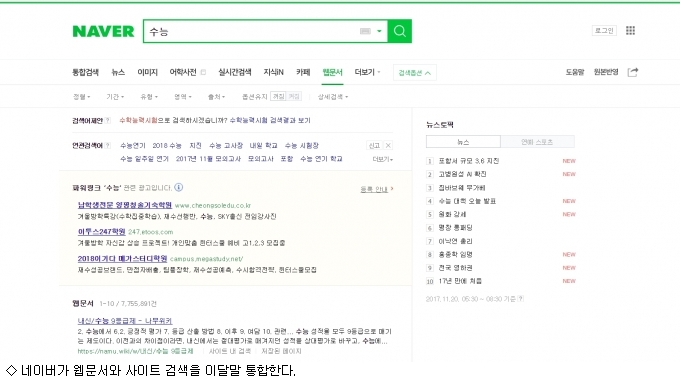680x382 pixels.
Task: Click the help icon next to 연관검색어
Action: click(x=108, y=146)
